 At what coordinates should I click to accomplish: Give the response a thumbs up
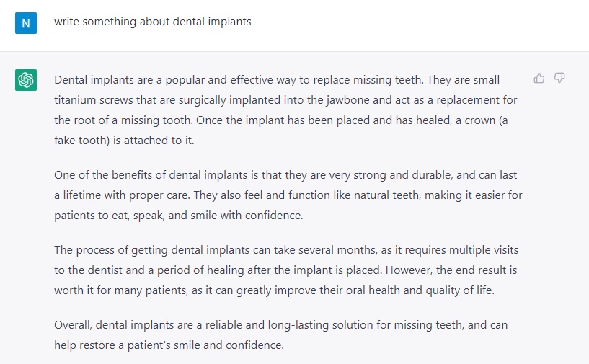pyautogui.click(x=539, y=78)
